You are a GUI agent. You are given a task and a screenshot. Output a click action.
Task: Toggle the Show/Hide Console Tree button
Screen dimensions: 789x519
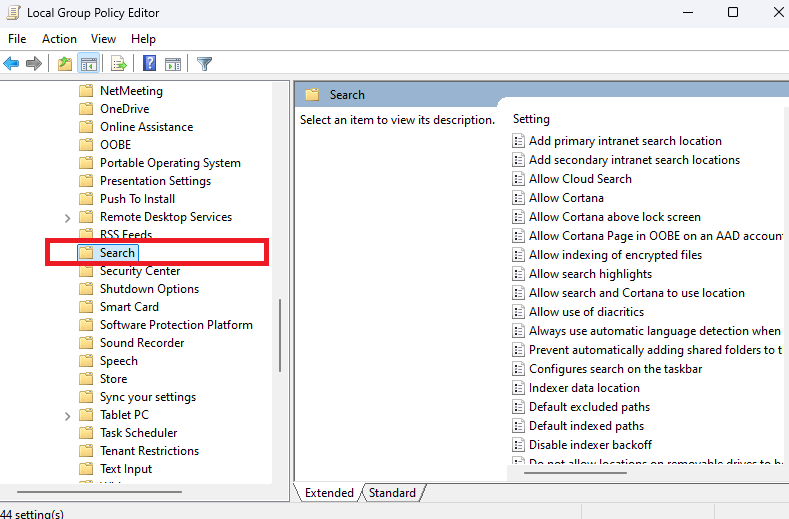tap(89, 64)
